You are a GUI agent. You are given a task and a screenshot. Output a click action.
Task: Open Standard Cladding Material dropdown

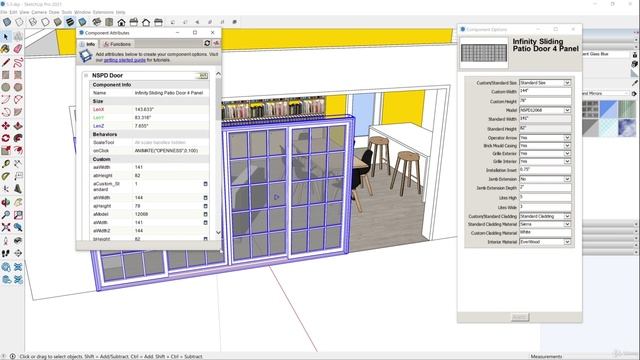[x=567, y=224]
